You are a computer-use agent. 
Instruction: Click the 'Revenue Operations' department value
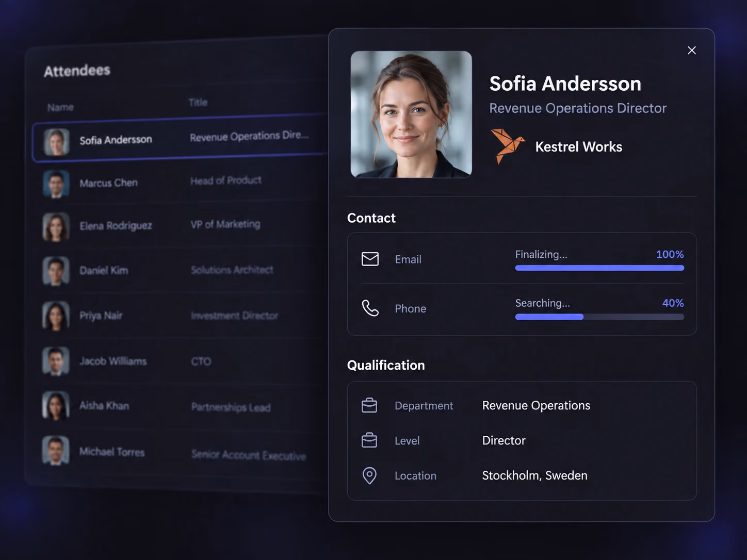coord(536,405)
